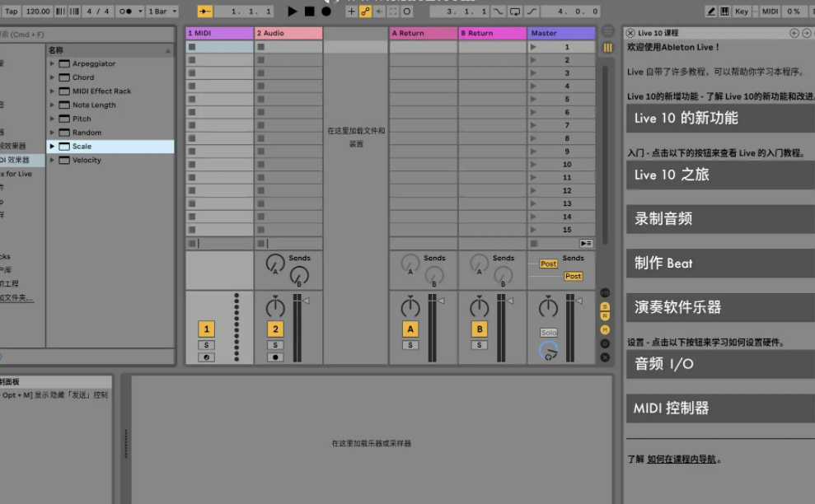The image size is (815, 504).
Task: Toggle Return B track activator
Action: point(480,329)
